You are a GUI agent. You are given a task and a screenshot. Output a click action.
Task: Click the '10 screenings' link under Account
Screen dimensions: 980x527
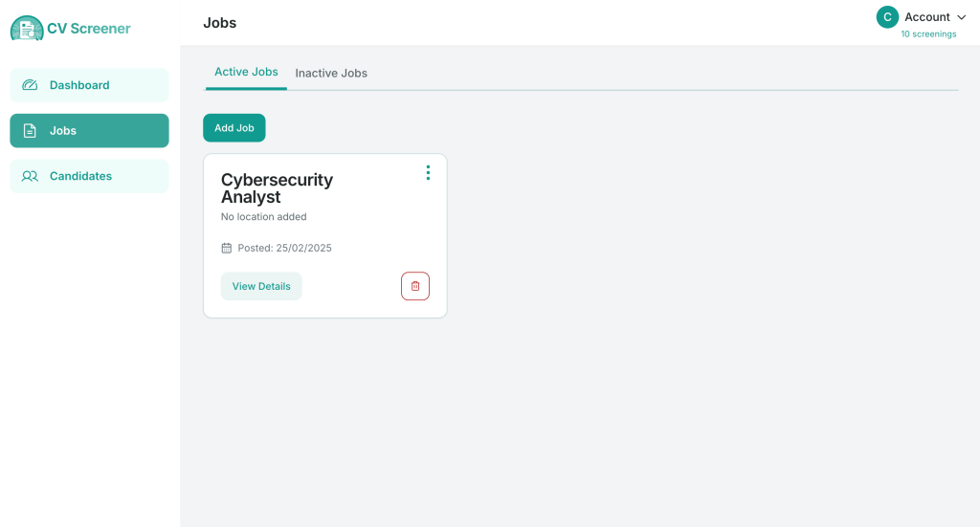click(928, 34)
